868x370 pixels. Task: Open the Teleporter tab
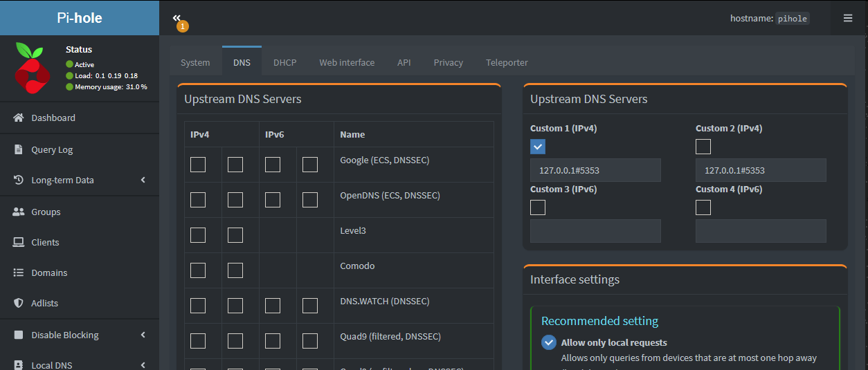coord(507,62)
